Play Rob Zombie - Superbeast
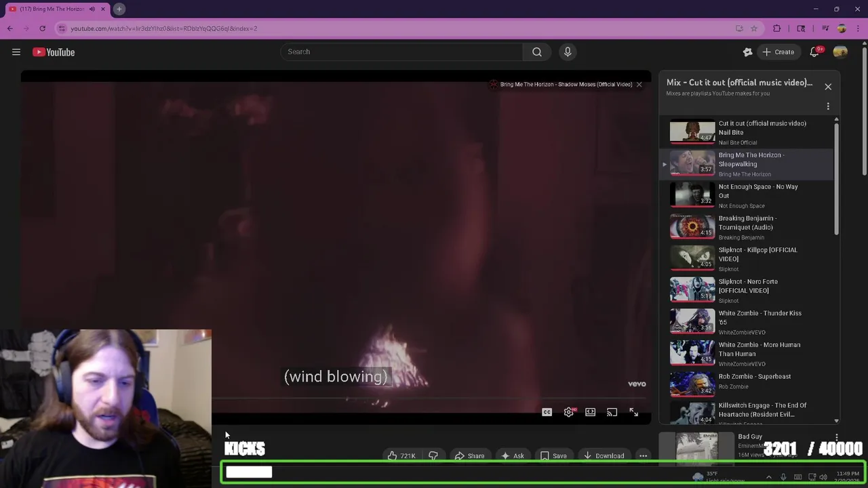 [746, 385]
